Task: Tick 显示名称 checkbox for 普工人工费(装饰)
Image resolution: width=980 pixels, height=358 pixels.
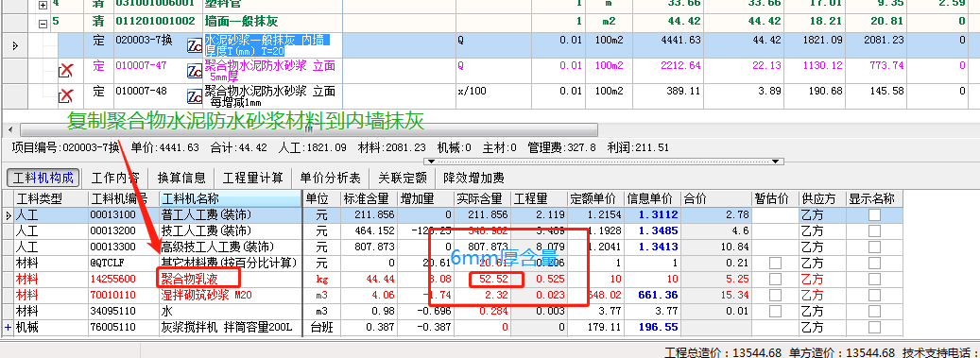Action: click(874, 215)
